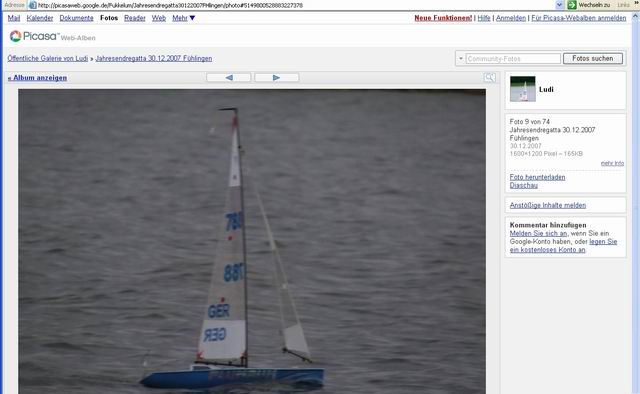Start the Diashow link
The width and height of the screenshot is (640, 394).
click(523, 185)
